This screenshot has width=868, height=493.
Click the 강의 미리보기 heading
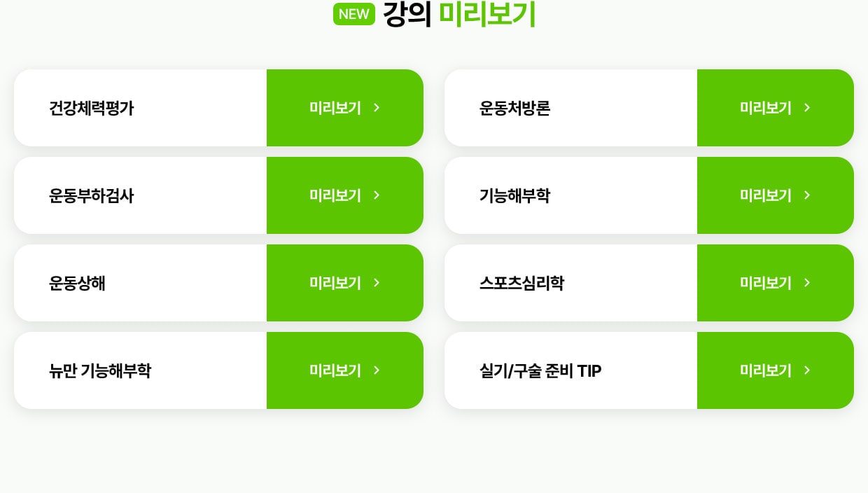459,14
